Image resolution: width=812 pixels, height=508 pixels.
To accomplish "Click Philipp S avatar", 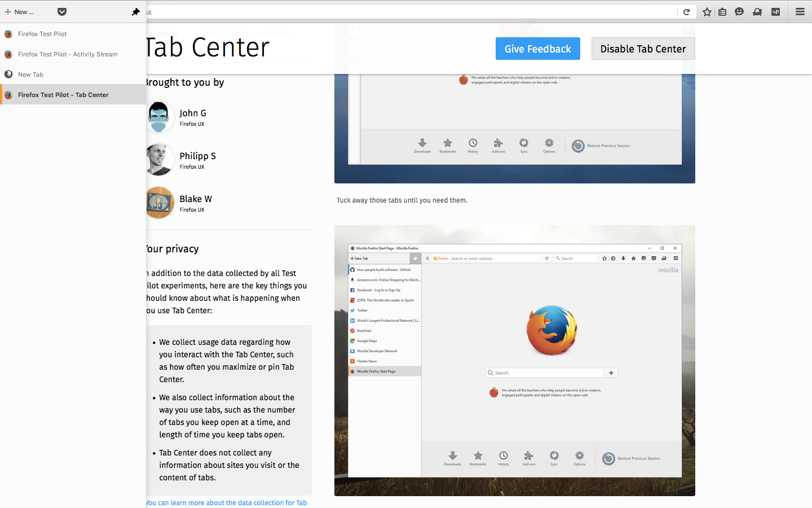I will [x=160, y=160].
